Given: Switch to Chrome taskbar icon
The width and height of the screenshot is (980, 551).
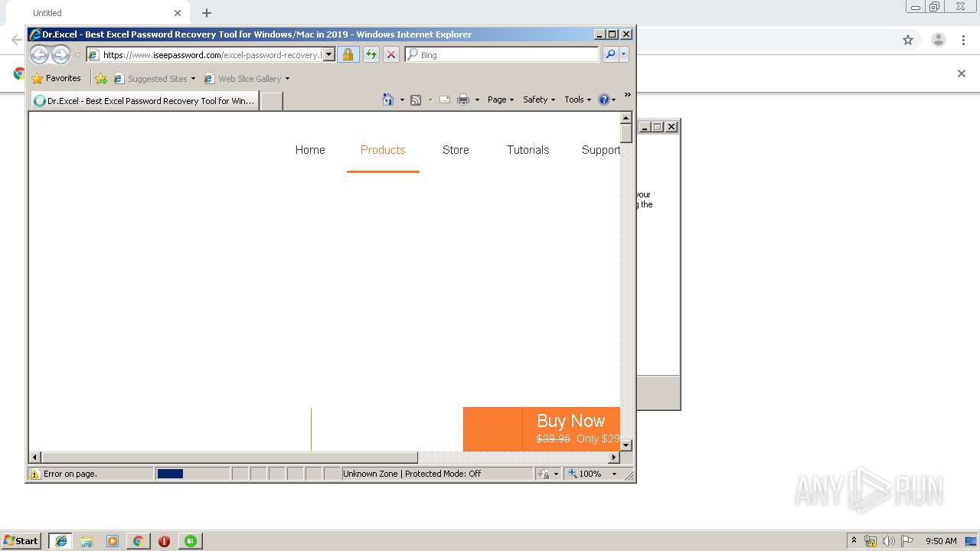Looking at the screenshot, I should tap(138, 541).
